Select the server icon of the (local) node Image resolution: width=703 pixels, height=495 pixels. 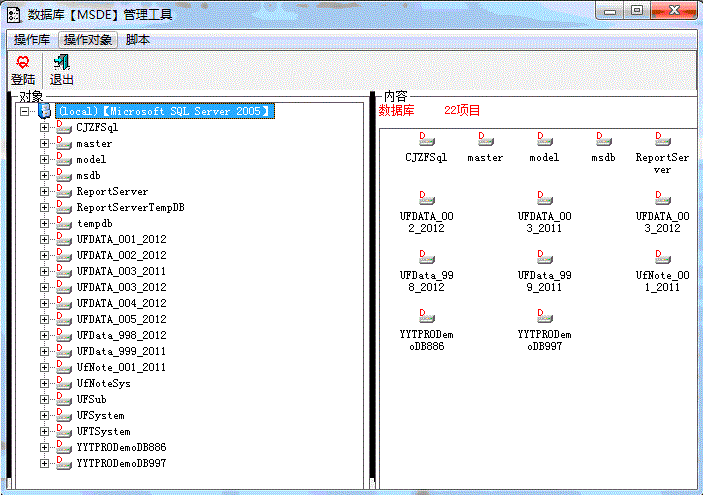pyautogui.click(x=44, y=111)
